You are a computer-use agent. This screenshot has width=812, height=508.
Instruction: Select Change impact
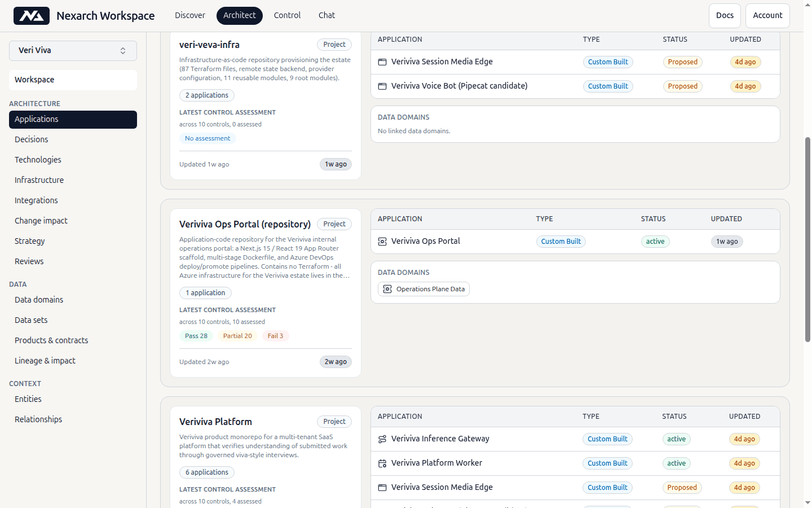click(x=73, y=221)
